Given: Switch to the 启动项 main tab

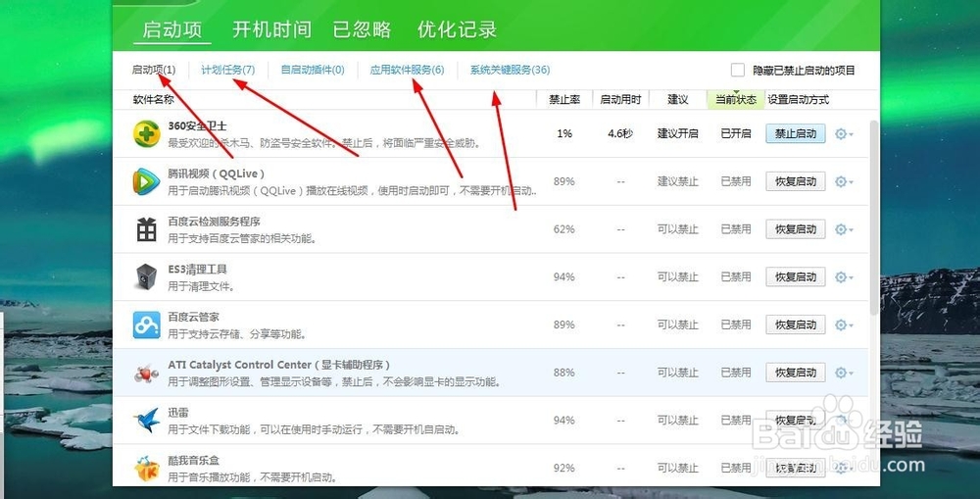Looking at the screenshot, I should tap(172, 29).
